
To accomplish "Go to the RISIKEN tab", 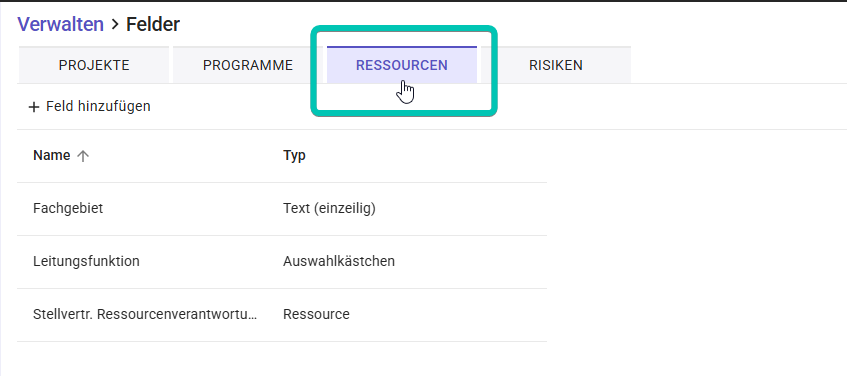I will pos(556,65).
